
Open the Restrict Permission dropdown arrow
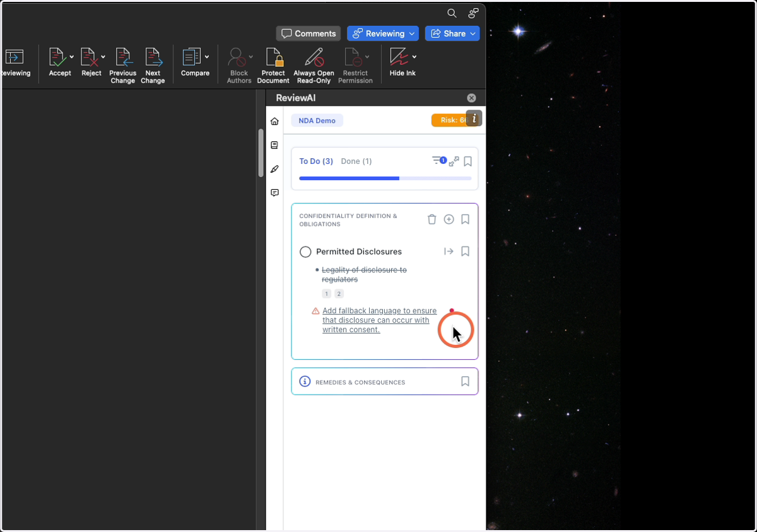click(x=367, y=57)
